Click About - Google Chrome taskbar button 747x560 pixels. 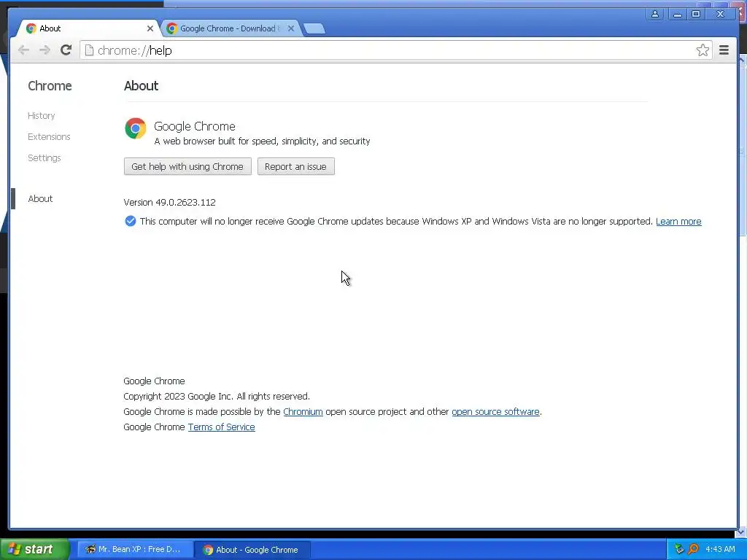pyautogui.click(x=252, y=550)
